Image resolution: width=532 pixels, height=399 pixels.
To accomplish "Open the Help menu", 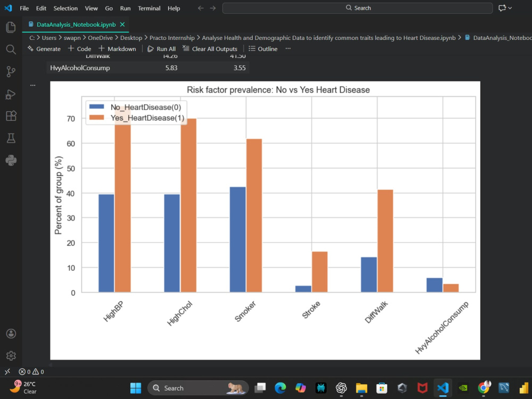I will [x=174, y=8].
